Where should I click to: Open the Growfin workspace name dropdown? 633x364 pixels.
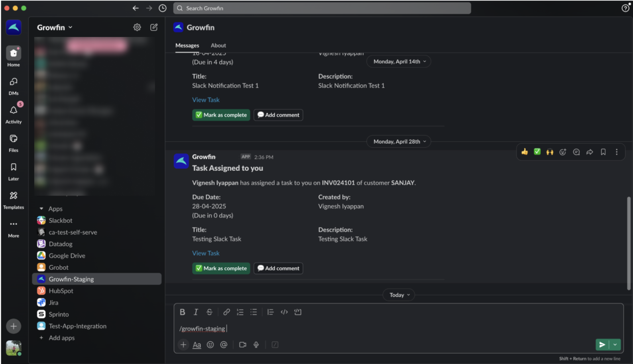point(55,27)
